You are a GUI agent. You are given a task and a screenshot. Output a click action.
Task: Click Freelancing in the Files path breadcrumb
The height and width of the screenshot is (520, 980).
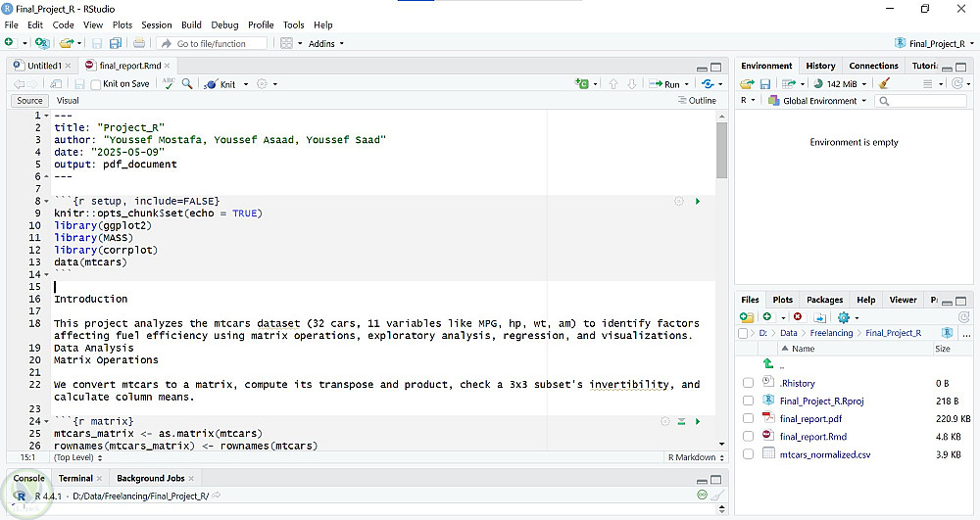click(831, 333)
